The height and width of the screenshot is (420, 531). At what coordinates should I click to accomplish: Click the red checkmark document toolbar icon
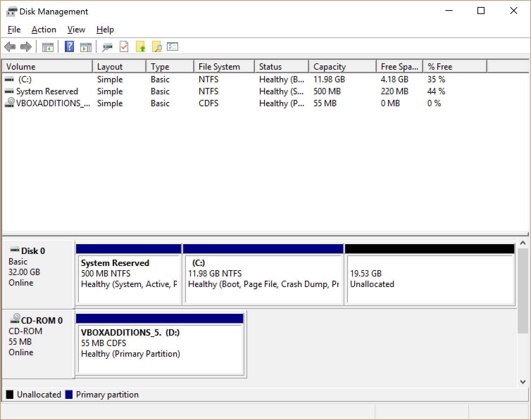tap(124, 47)
